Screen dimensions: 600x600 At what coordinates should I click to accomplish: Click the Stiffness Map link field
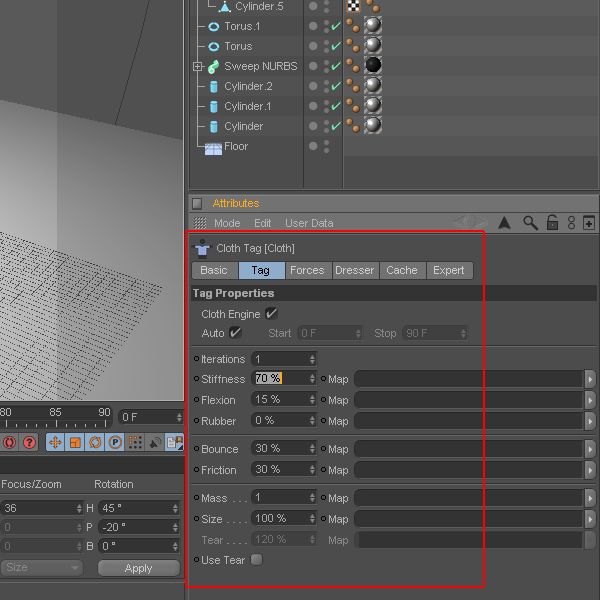click(469, 379)
